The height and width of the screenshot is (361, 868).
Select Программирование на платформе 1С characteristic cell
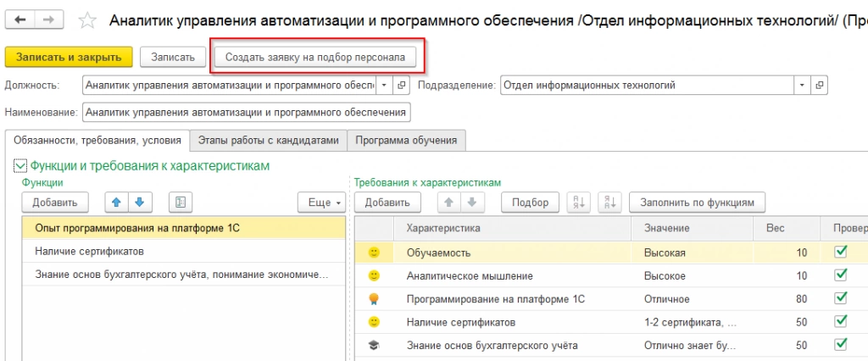pos(512,299)
